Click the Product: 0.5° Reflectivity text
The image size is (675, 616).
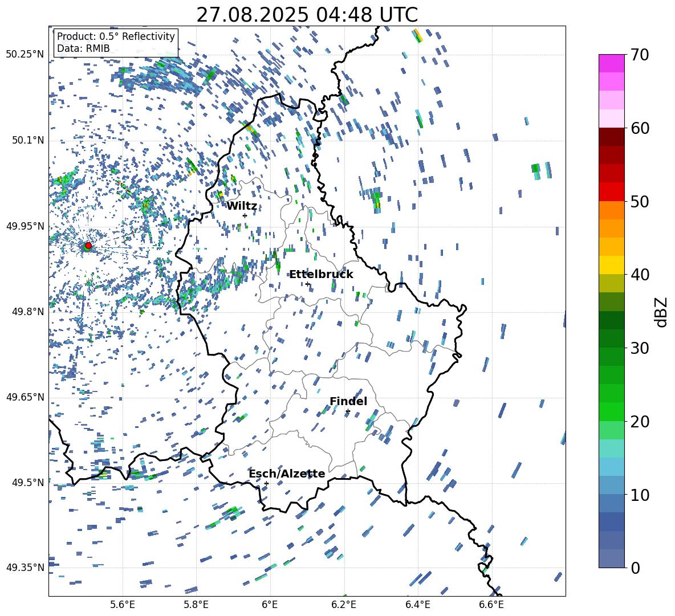tap(116, 36)
